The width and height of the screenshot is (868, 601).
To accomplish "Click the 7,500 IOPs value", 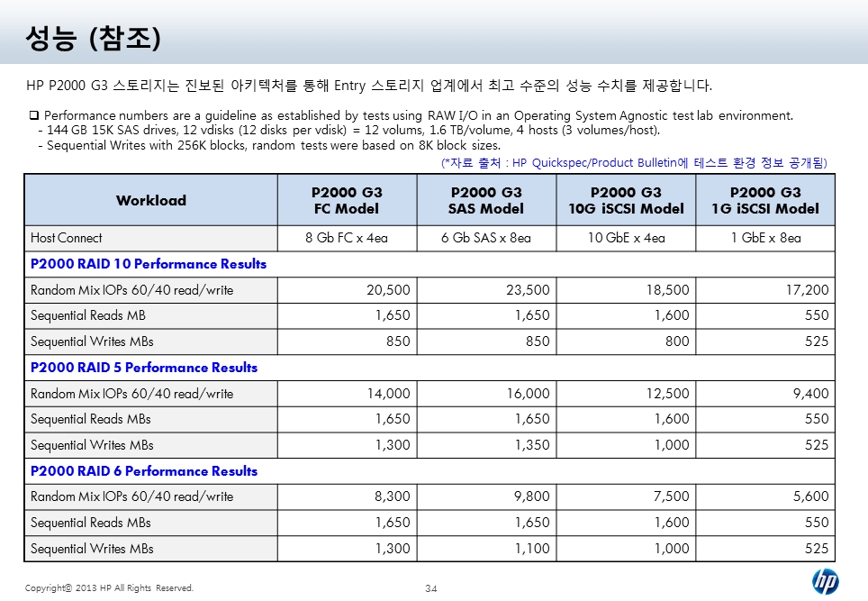I will click(672, 496).
